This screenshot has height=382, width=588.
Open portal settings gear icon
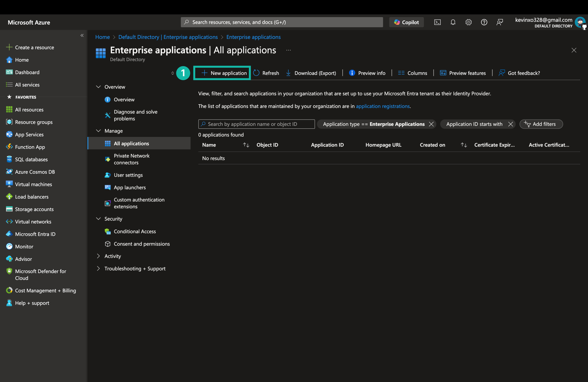pyautogui.click(x=468, y=22)
